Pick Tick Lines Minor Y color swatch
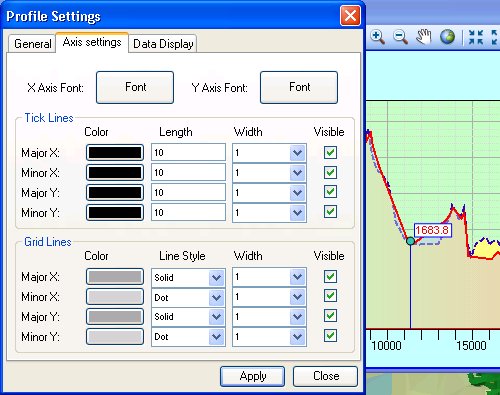The width and height of the screenshot is (500, 395). pyautogui.click(x=115, y=213)
